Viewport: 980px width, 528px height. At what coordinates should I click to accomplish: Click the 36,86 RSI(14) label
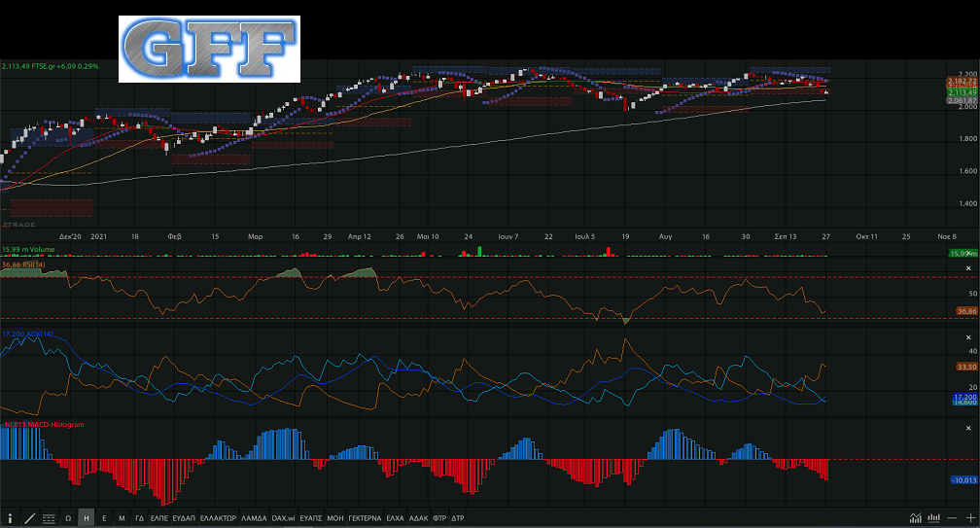(x=23, y=264)
